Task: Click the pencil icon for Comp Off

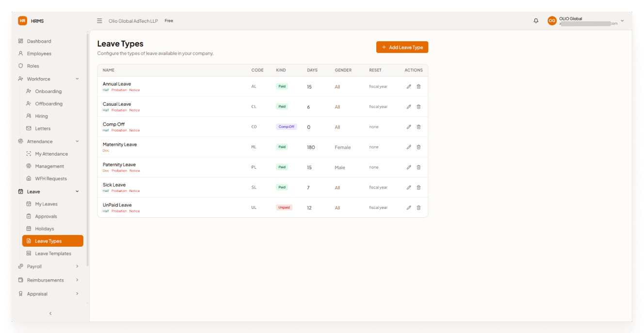Action: point(409,127)
